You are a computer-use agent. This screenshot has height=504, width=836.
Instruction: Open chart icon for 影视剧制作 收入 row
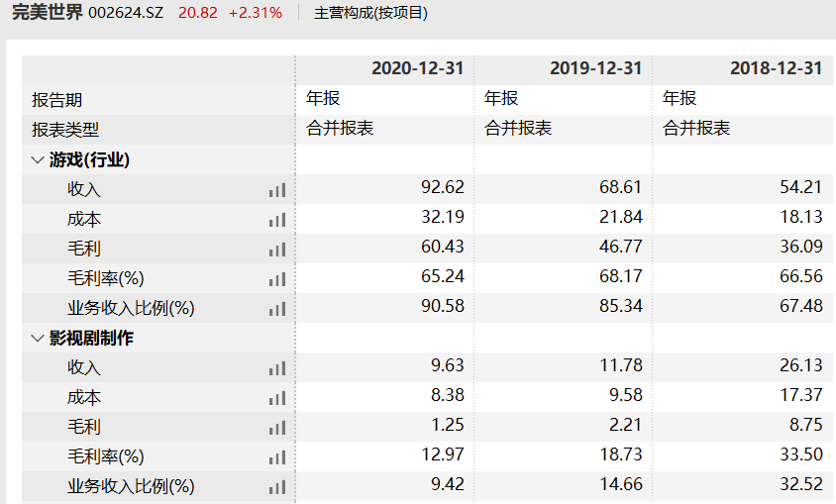(x=277, y=368)
